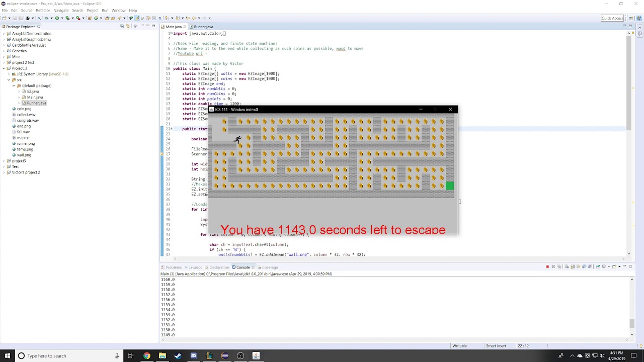Click the runner character in the game
Image resolution: width=644 pixels, height=362 pixels.
coord(237,139)
